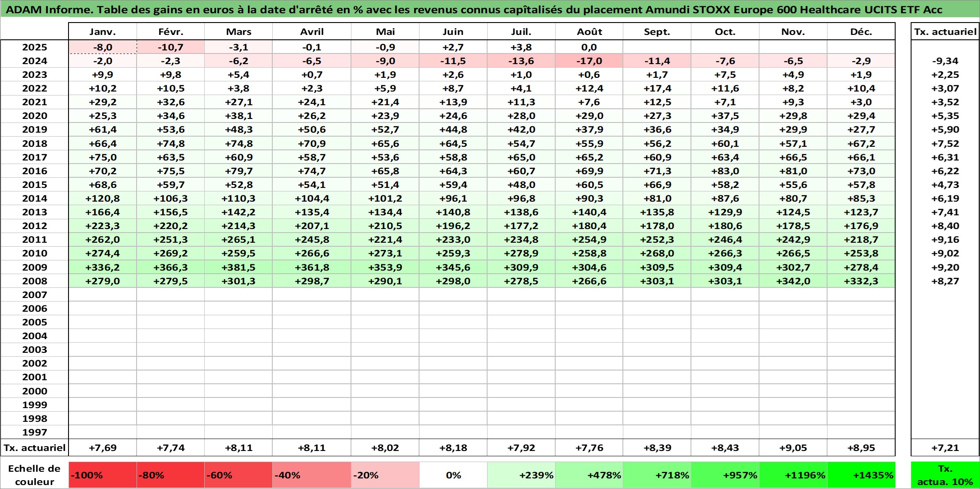Select actuarial rate -9,34 for 2024
The height and width of the screenshot is (489, 980).
click(945, 61)
